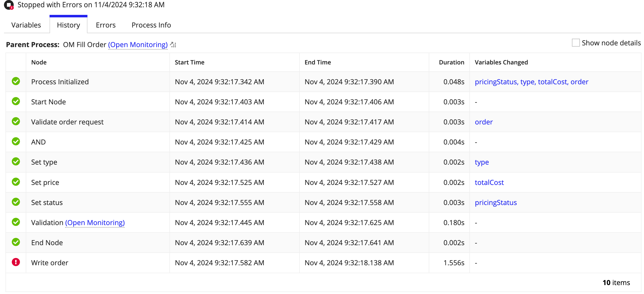The image size is (644, 294).
Task: Click the End Time column header
Action: pyautogui.click(x=318, y=62)
